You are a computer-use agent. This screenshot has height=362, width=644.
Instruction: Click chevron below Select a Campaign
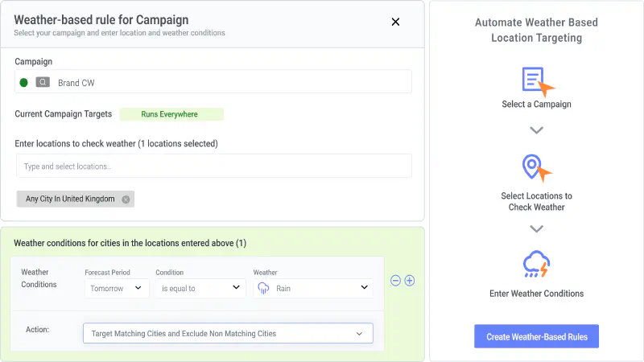(536, 130)
